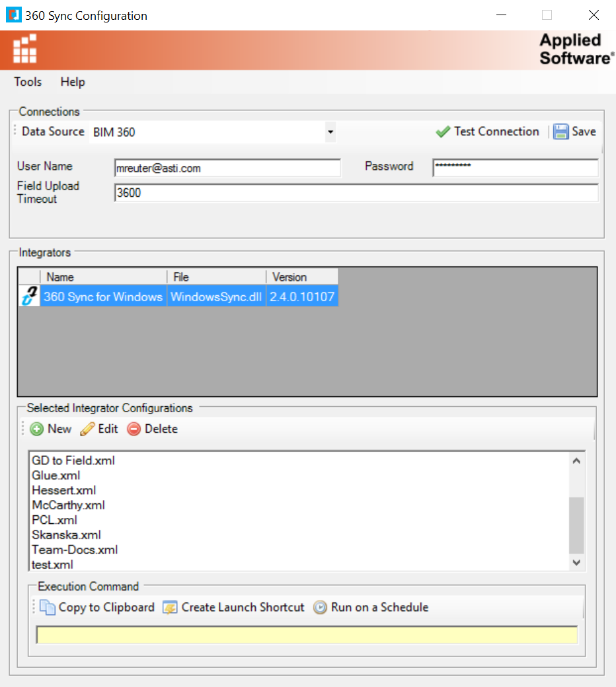
Task: Click the yellow Execution Command text box
Action: pyautogui.click(x=307, y=635)
